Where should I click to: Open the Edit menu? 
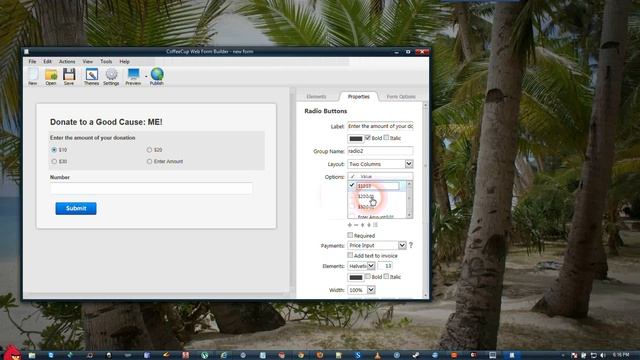pos(47,62)
